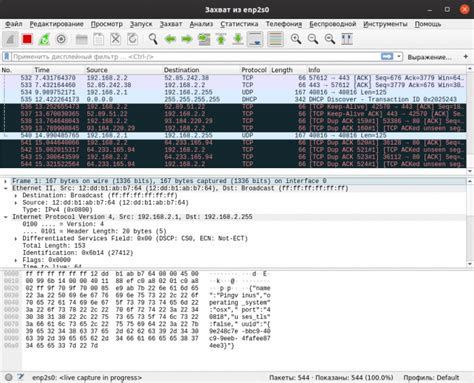Select packet 534 UDP row

233,92
